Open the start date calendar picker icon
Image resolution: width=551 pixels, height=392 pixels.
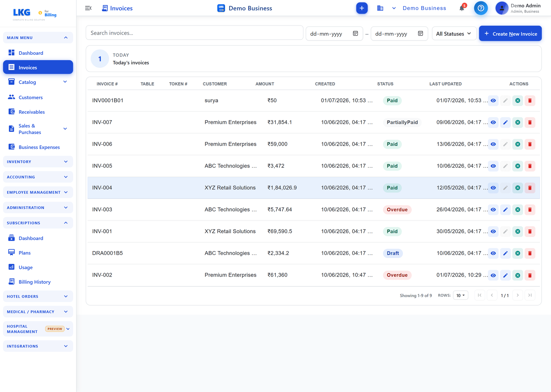(355, 33)
